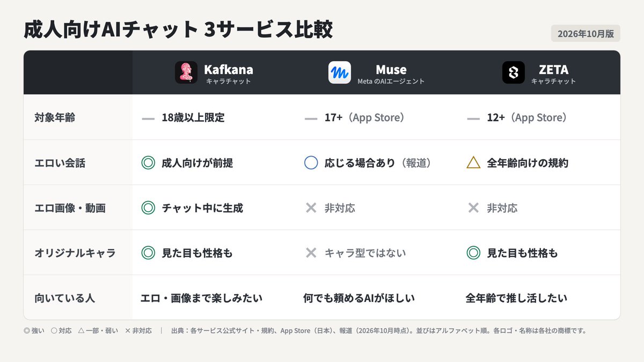Click the 2026年10月版 badge
This screenshot has height=362, width=644.
click(x=586, y=33)
